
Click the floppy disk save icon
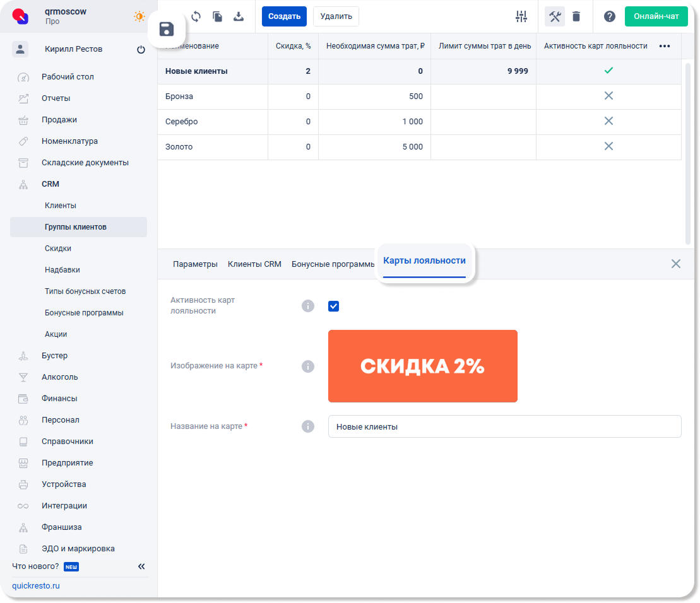167,29
